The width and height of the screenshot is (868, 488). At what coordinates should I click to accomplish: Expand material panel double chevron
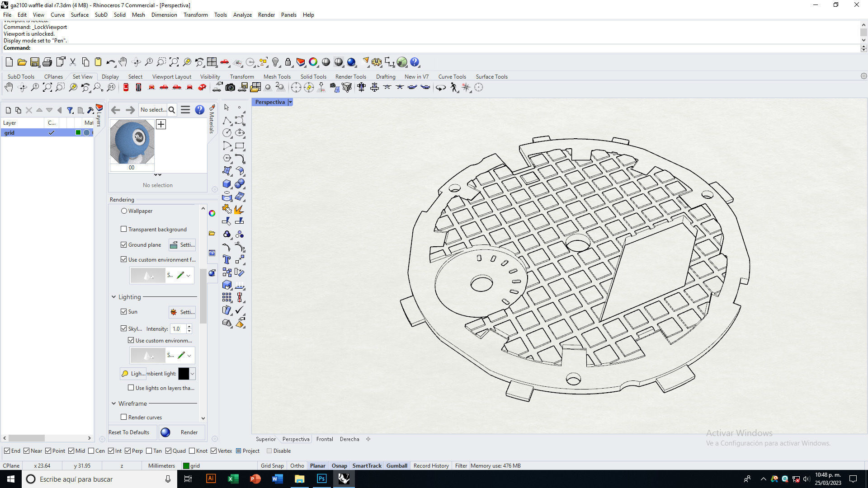[157, 175]
